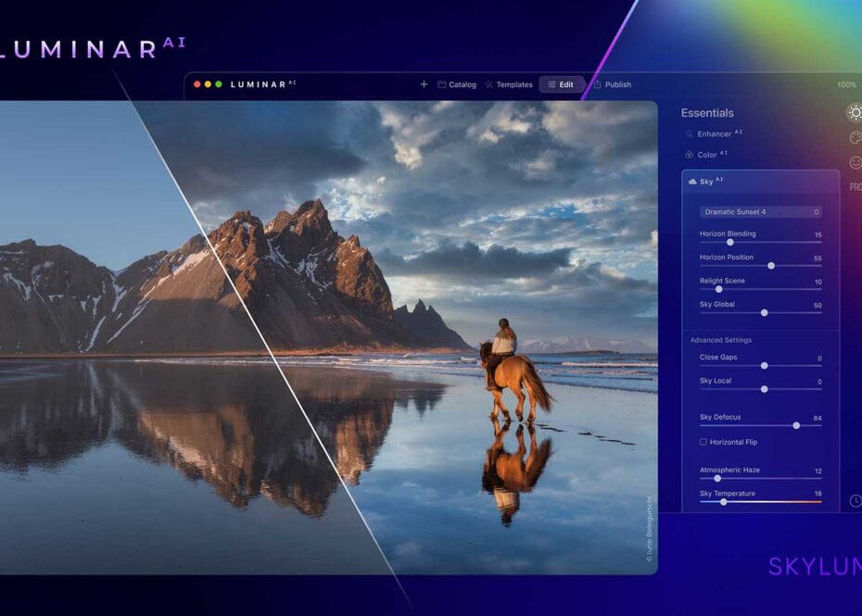Screen dimensions: 862x616
Task: Click the Sky AI cloud icon
Action: pyautogui.click(x=692, y=182)
